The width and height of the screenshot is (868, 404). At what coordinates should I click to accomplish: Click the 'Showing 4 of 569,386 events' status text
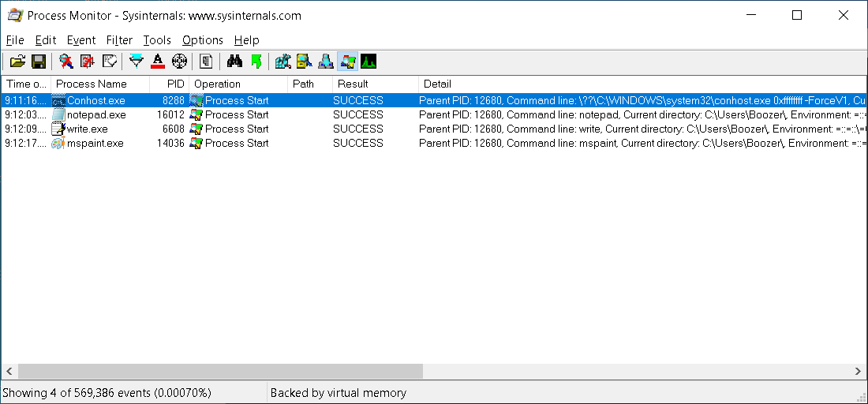point(107,393)
